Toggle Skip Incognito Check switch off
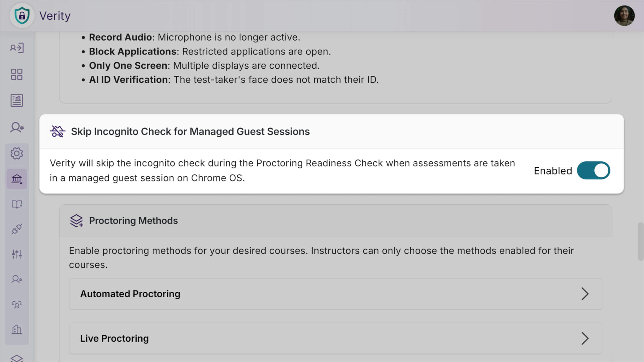Screen dimensions: 644x362 tap(593, 171)
